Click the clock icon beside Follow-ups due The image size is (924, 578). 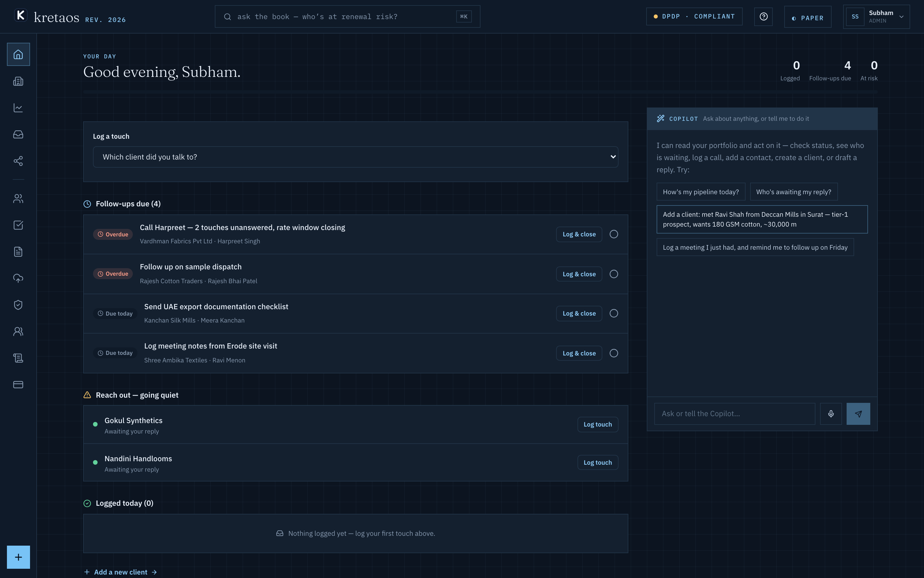[87, 204]
